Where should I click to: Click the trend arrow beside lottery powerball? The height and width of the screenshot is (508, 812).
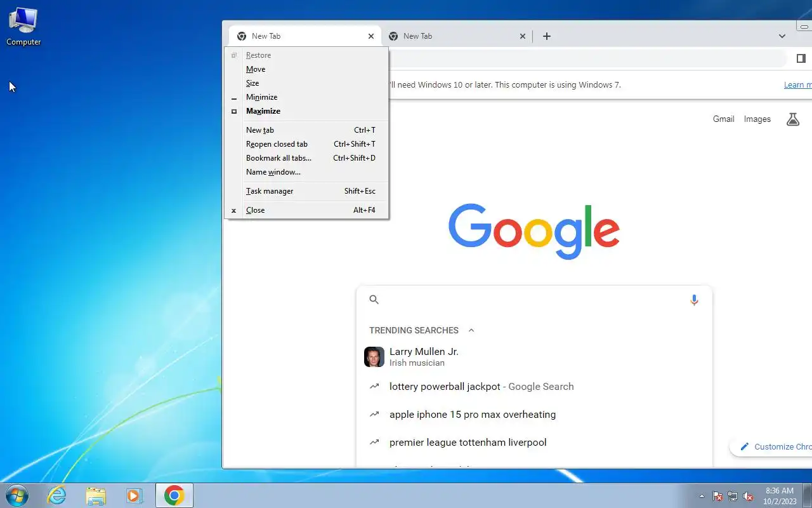[x=374, y=386]
